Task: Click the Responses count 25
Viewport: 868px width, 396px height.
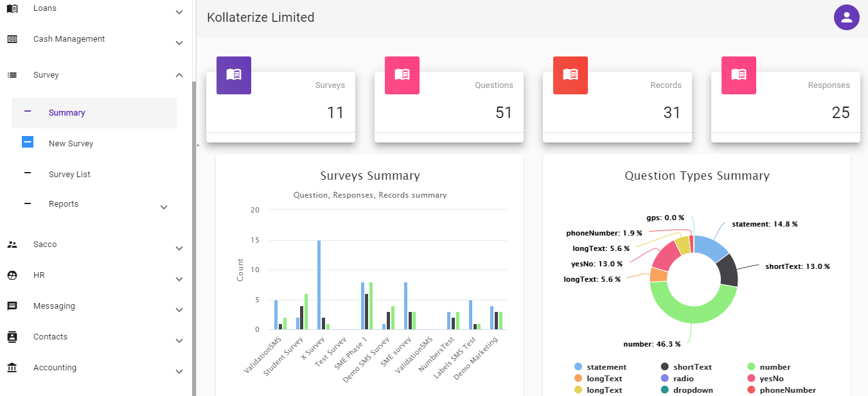Action: (841, 113)
